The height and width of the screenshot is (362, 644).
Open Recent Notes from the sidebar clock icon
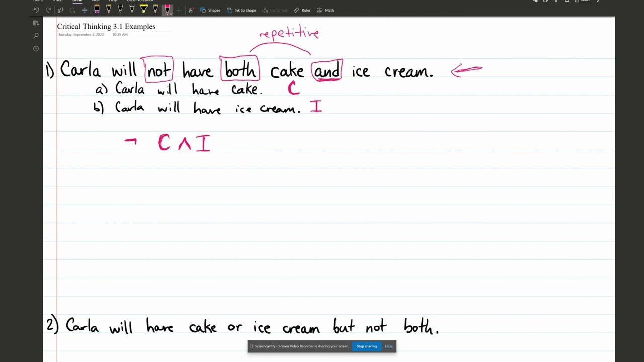pos(36,49)
